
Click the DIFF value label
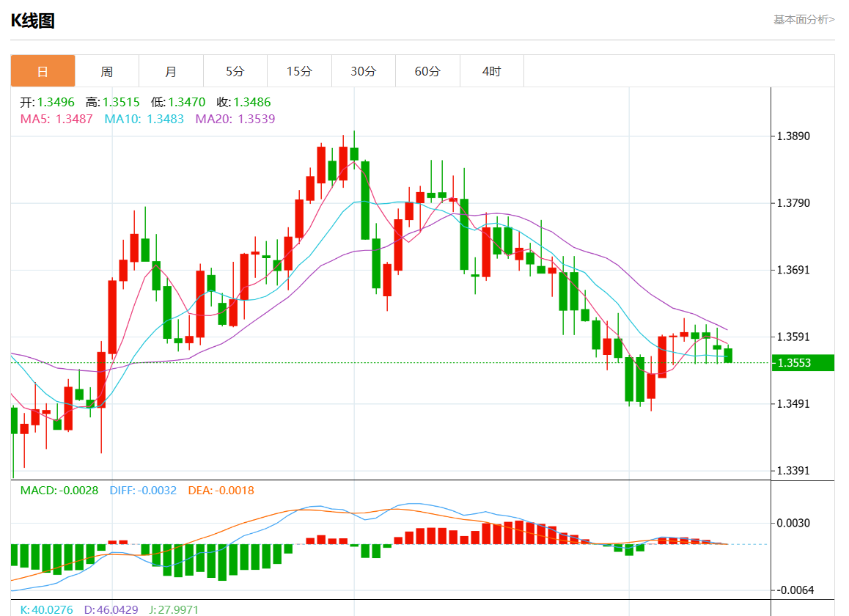143,491
